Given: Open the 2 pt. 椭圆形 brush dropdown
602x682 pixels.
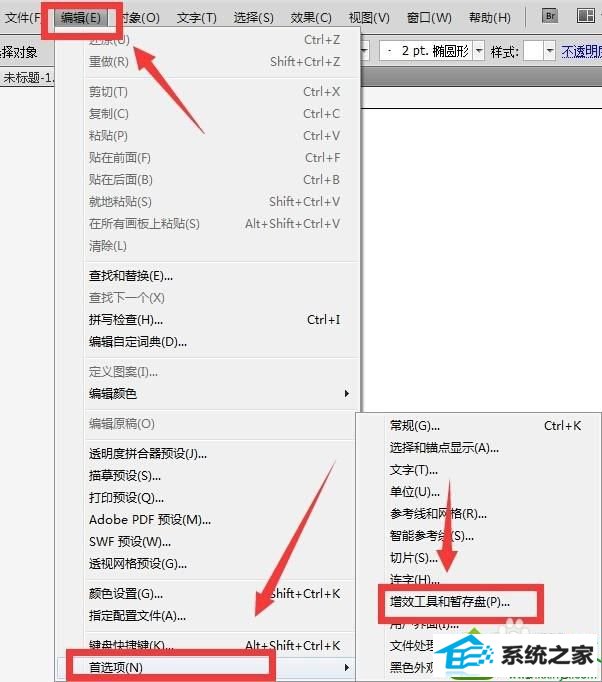Looking at the screenshot, I should 479,50.
